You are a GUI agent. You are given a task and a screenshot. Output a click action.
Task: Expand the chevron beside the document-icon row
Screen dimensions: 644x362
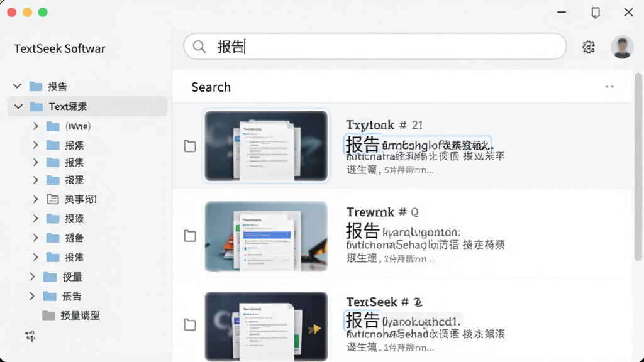pyautogui.click(x=36, y=199)
